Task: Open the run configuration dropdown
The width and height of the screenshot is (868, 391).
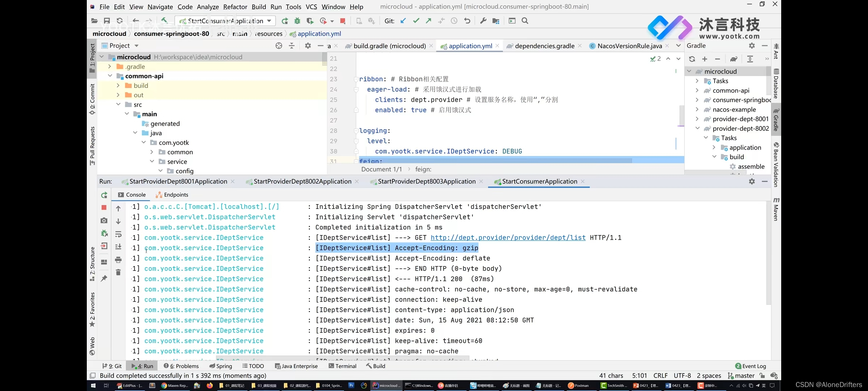Action: [269, 21]
